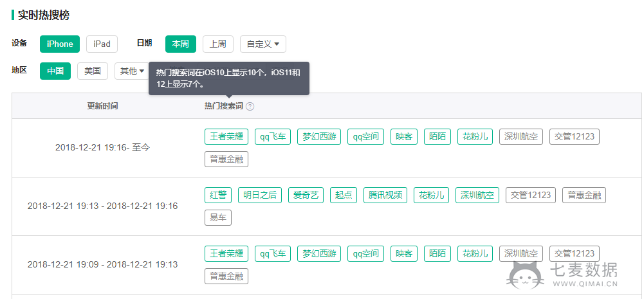Click the 爱奇艺 keyword tag

point(306,195)
